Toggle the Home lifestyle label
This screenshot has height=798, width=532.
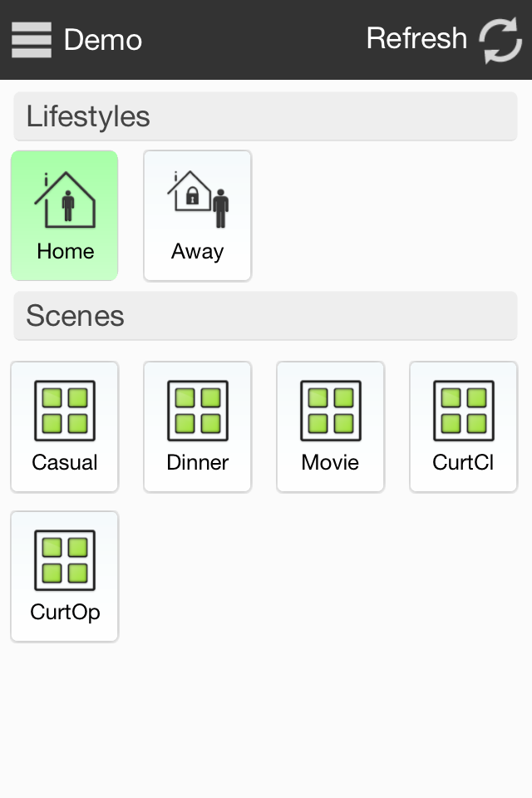65,251
